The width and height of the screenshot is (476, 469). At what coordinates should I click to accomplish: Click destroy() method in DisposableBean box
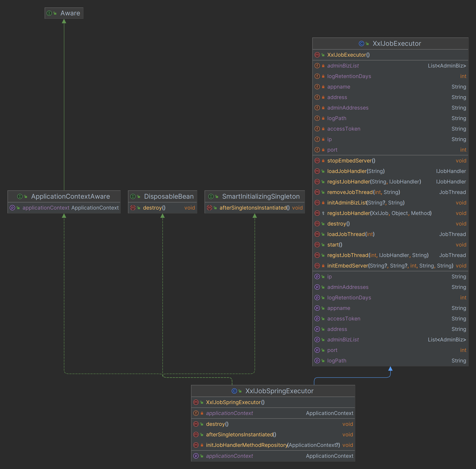point(154,208)
